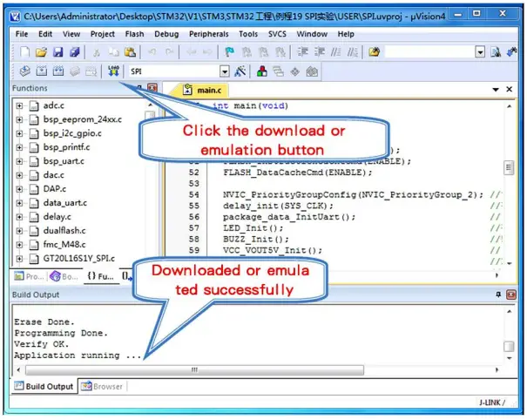Click the Indent selection icon
The width and height of the screenshot is (527, 420).
click(302, 52)
